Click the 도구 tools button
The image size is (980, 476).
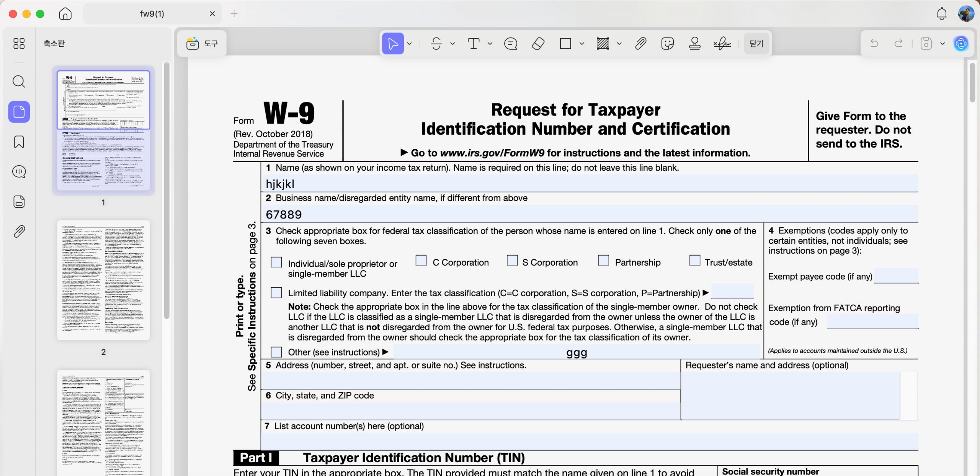coord(202,43)
